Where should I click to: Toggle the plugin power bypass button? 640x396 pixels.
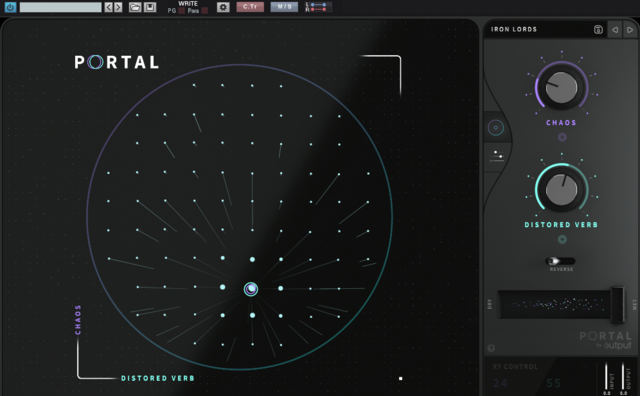point(11,7)
